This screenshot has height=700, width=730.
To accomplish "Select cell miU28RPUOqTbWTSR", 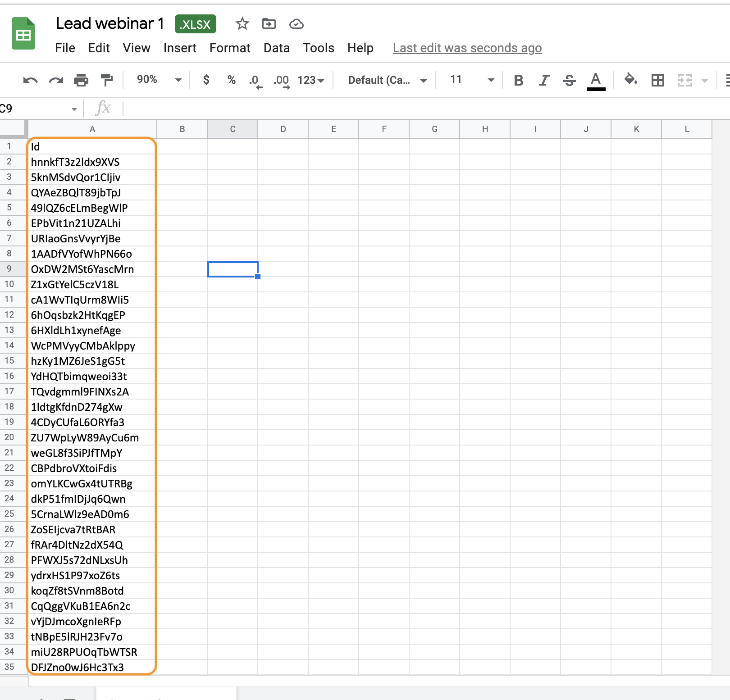I will coord(92,652).
